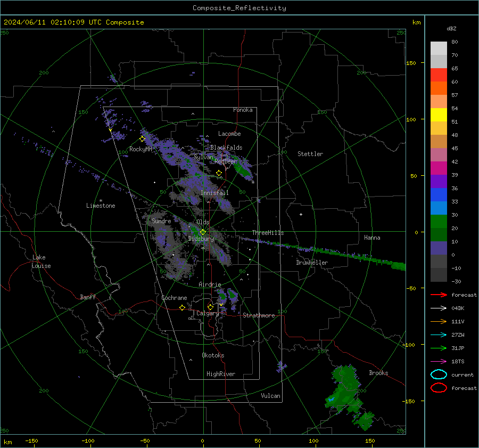Click the RedDeer city label
This screenshot has height=448, width=479.
(x=226, y=161)
